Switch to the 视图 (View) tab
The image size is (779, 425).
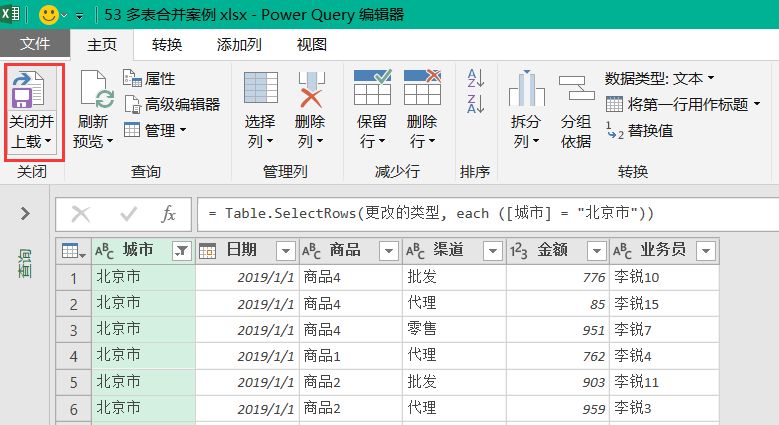[312, 45]
